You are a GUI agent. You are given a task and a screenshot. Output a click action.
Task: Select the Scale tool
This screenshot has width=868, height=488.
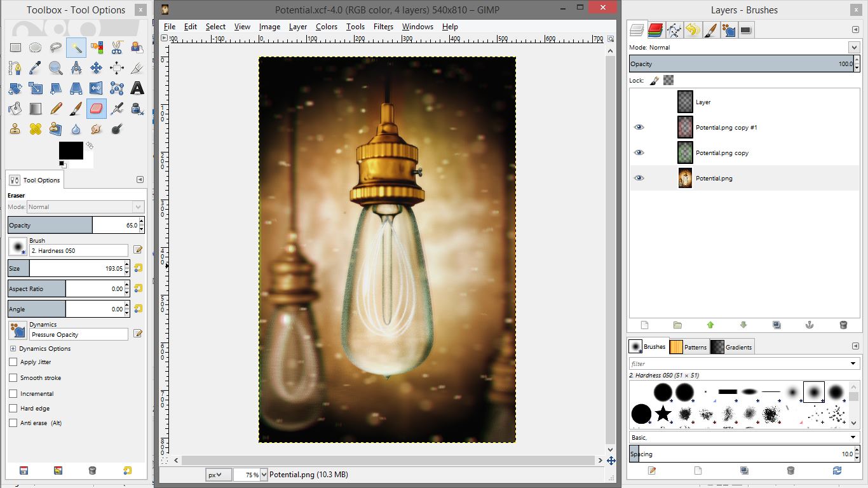[36, 88]
